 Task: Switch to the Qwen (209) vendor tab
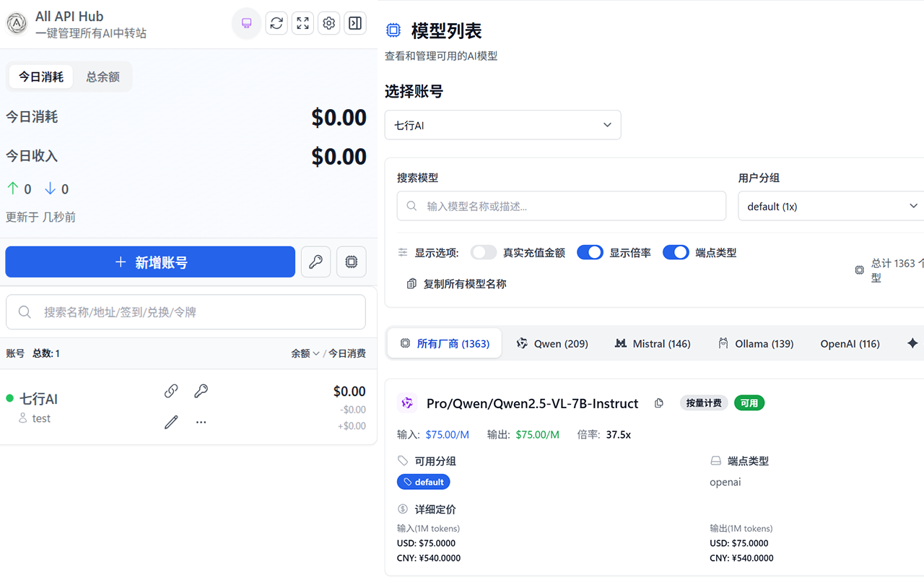[552, 343]
